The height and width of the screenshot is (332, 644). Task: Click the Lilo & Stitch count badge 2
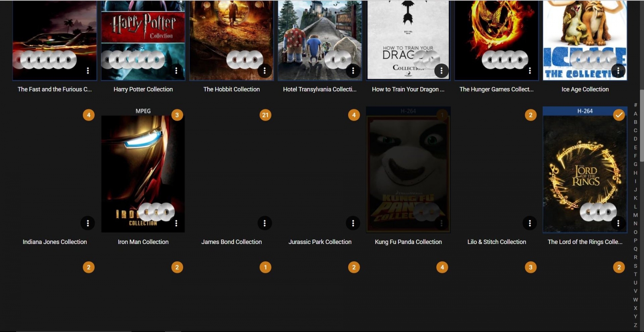click(x=530, y=115)
